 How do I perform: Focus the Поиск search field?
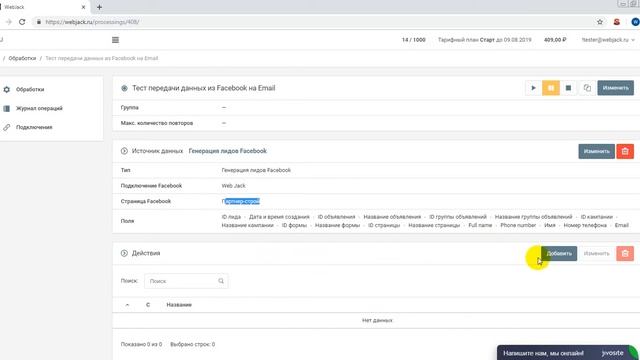pos(186,281)
